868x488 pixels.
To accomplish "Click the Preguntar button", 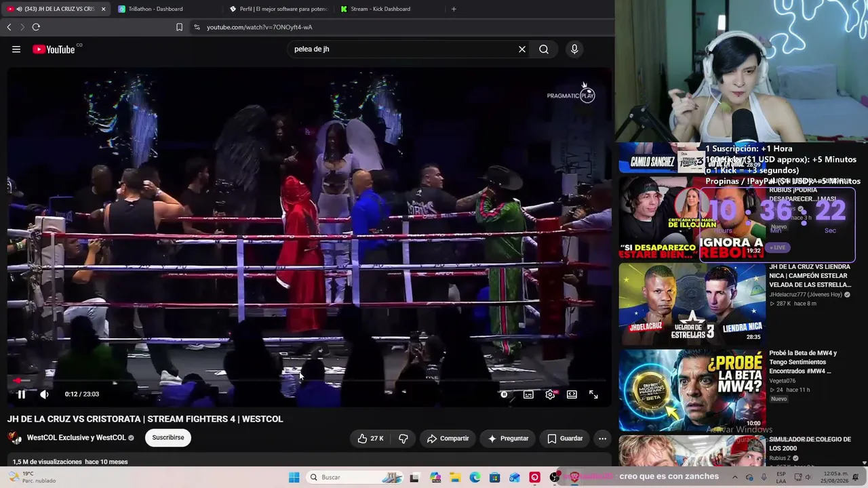I will pyautogui.click(x=508, y=439).
